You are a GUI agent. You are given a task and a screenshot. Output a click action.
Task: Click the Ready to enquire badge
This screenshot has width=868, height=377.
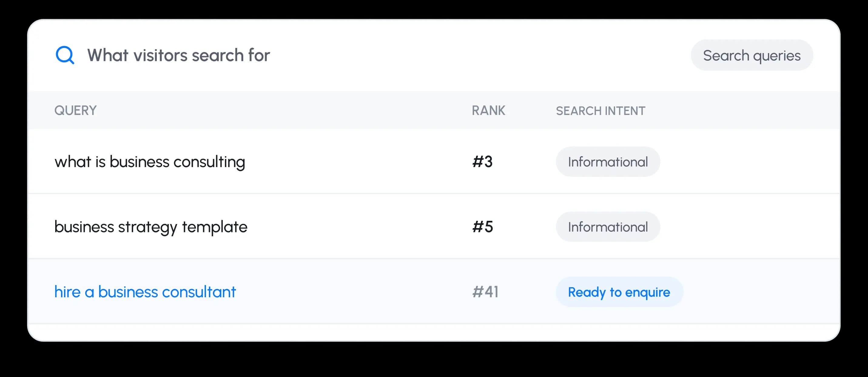click(619, 292)
